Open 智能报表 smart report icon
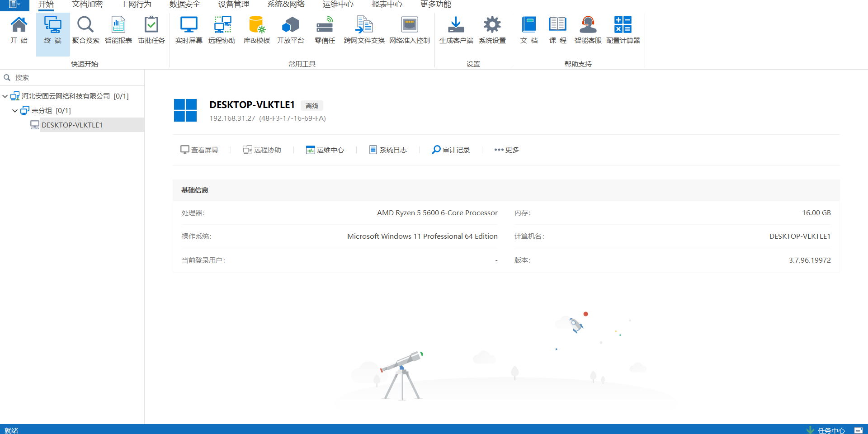 118,30
